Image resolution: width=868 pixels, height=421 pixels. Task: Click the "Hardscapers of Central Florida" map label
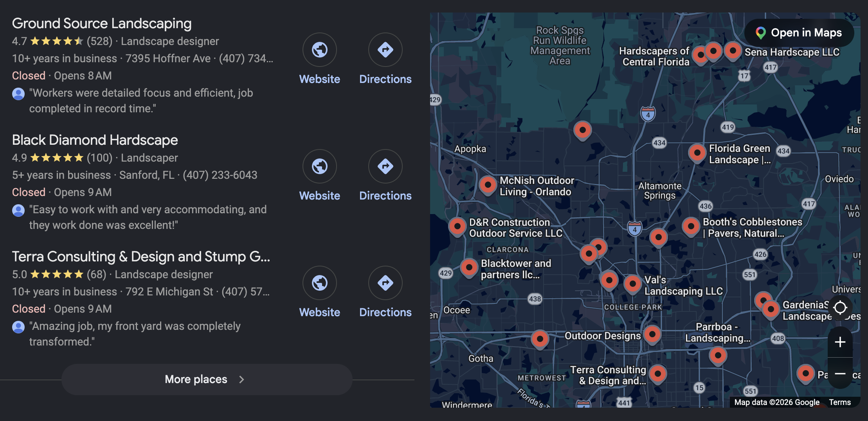[x=654, y=56]
